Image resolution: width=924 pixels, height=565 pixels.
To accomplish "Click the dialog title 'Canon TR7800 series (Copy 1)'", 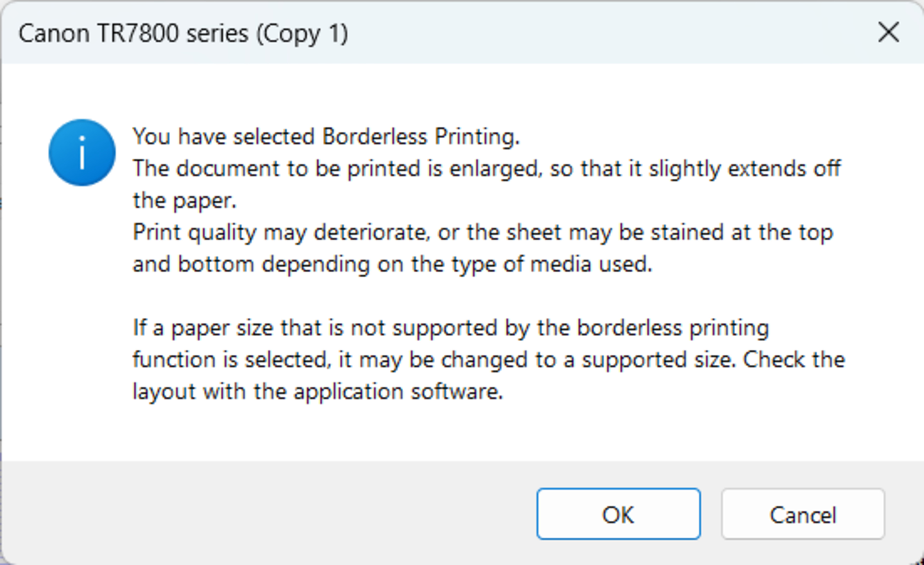I will click(183, 33).
